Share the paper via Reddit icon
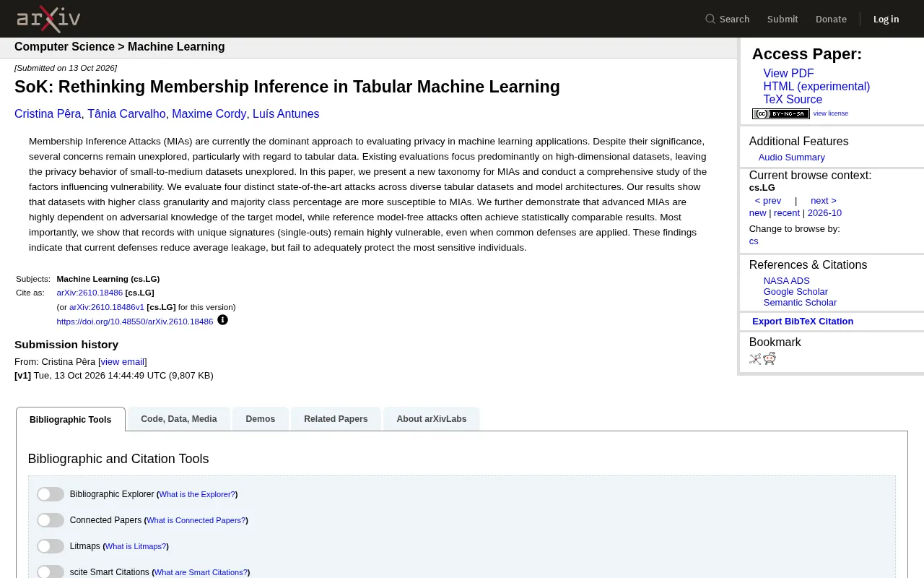The height and width of the screenshot is (578, 924). point(770,358)
